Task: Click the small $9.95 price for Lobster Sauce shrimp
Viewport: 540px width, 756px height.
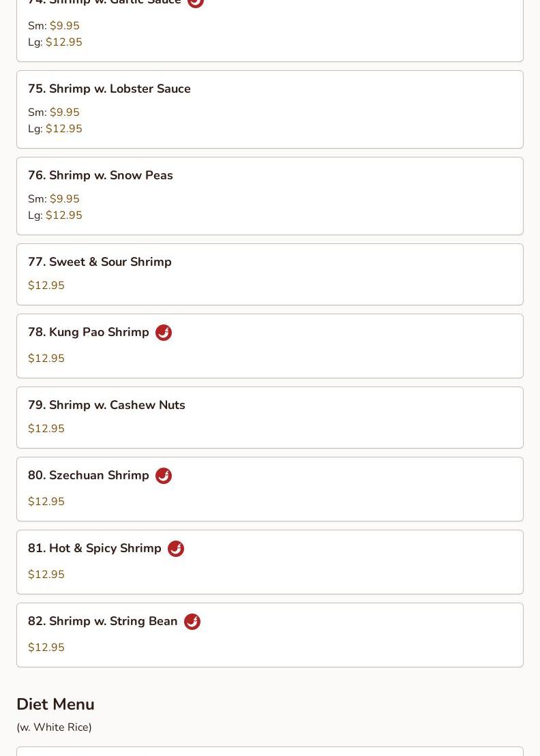Action: click(65, 112)
